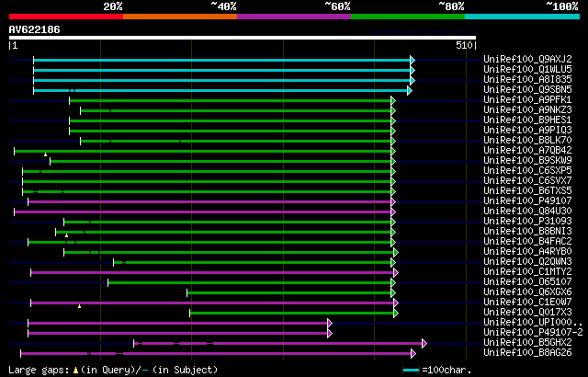Screen dimensions: 588x377
Task: Select the UniRef100_P49107-2 label
Action: (x=533, y=332)
